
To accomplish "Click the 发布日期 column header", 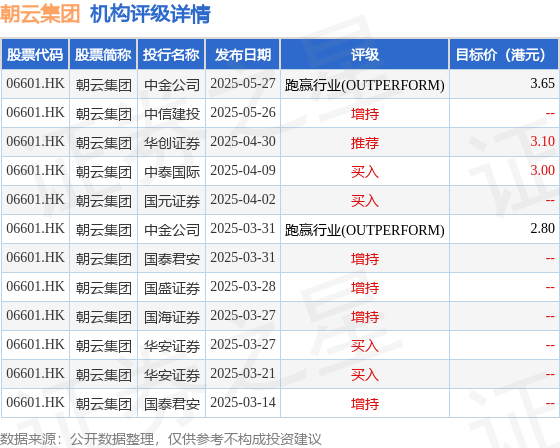I will (242, 55).
